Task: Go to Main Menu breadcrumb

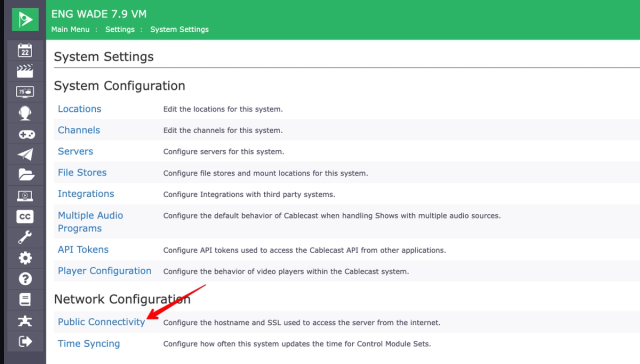Action: [70, 29]
